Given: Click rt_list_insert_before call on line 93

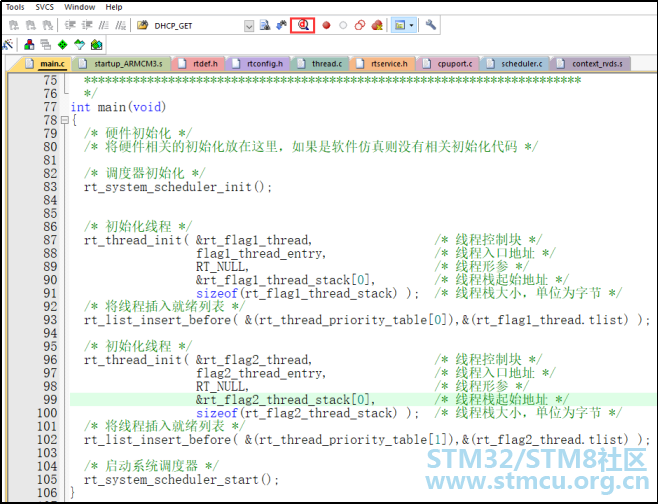Looking at the screenshot, I should point(367,320).
